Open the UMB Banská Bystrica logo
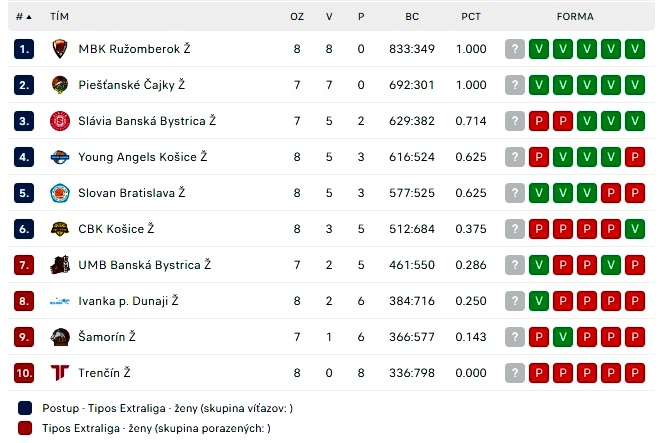This screenshot has height=443, width=667. pyautogui.click(x=60, y=265)
